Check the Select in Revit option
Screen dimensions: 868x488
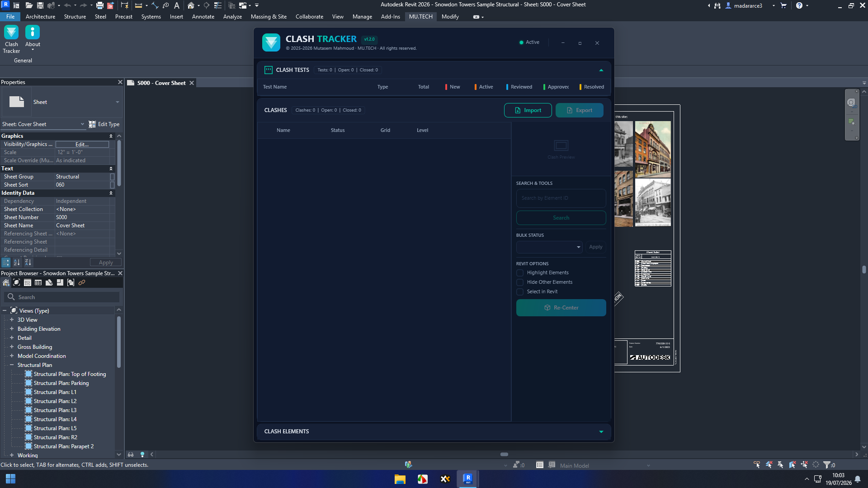(x=520, y=292)
